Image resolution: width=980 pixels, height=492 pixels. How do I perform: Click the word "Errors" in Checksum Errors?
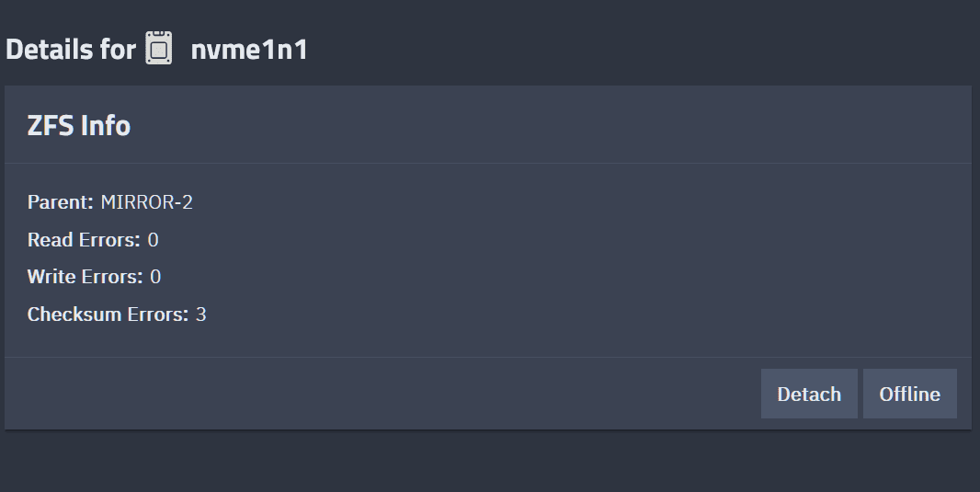157,315
